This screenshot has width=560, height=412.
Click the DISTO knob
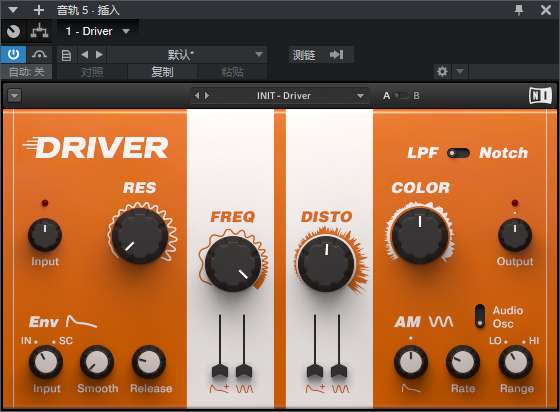tap(326, 263)
